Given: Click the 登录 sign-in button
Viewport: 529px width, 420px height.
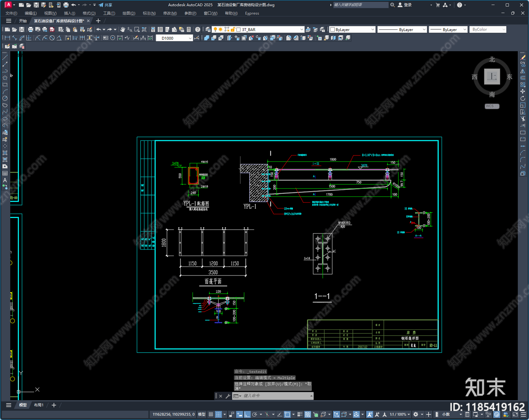Looking at the screenshot, I should pyautogui.click(x=405, y=5).
